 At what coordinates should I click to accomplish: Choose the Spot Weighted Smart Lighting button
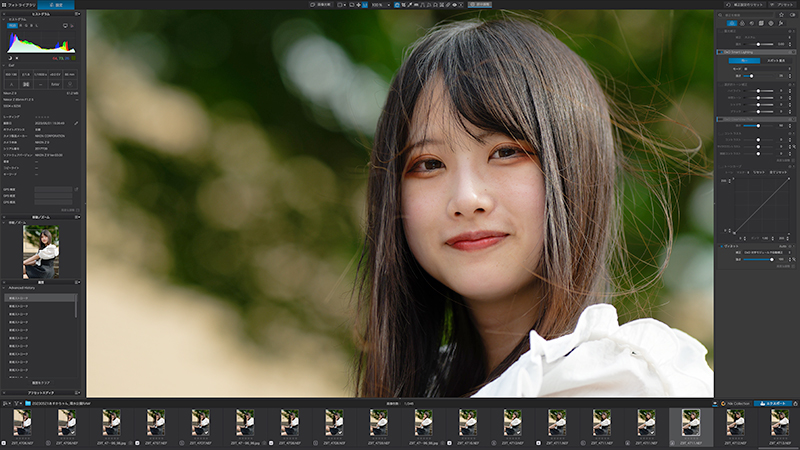point(776,61)
